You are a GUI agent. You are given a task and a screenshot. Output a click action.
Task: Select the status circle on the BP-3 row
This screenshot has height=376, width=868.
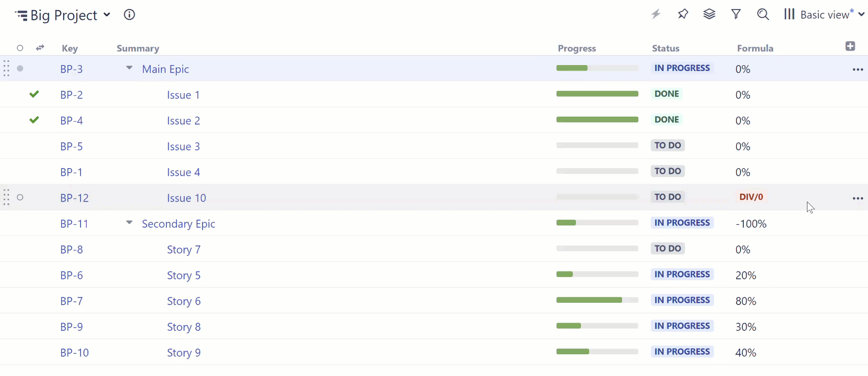[x=20, y=69]
